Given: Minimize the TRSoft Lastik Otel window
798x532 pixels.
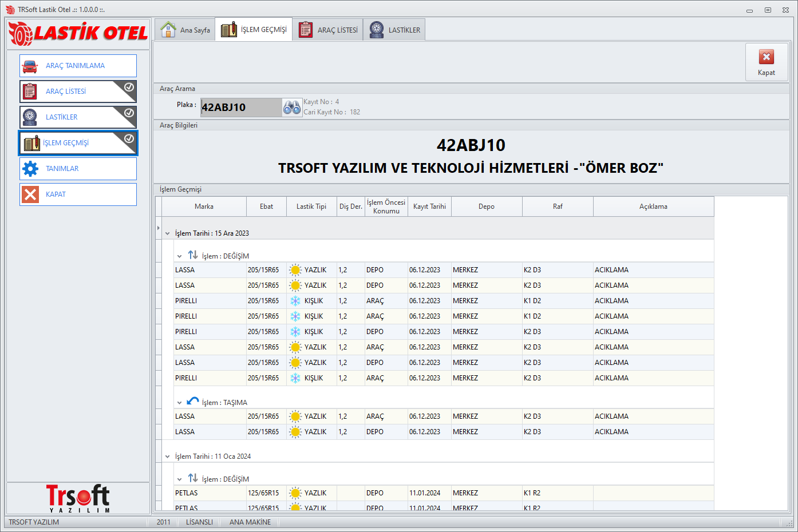Looking at the screenshot, I should click(x=749, y=10).
